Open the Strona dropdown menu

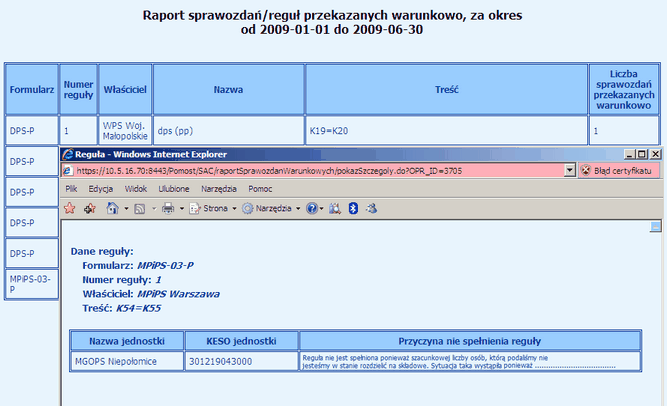click(215, 208)
